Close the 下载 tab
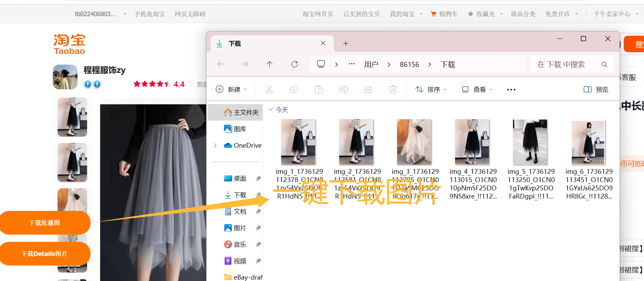The width and height of the screenshot is (644, 281). coord(323,43)
